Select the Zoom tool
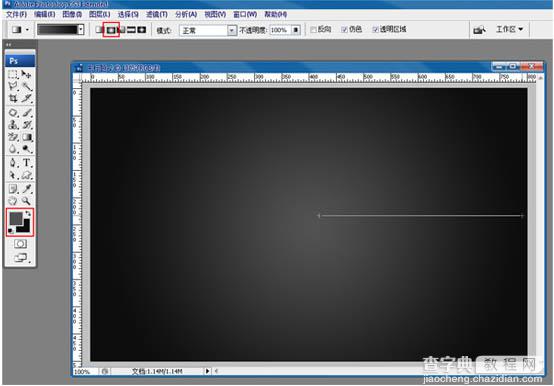The image size is (554, 386). (x=26, y=201)
